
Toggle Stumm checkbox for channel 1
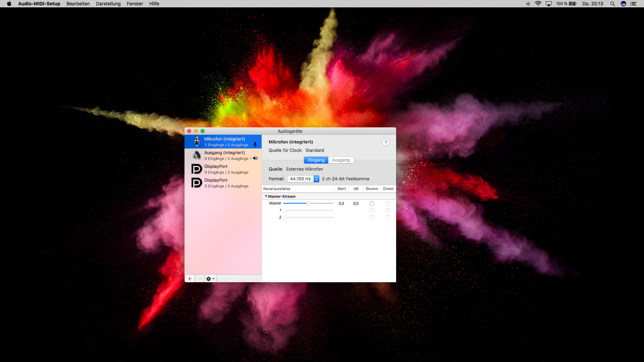pos(372,210)
